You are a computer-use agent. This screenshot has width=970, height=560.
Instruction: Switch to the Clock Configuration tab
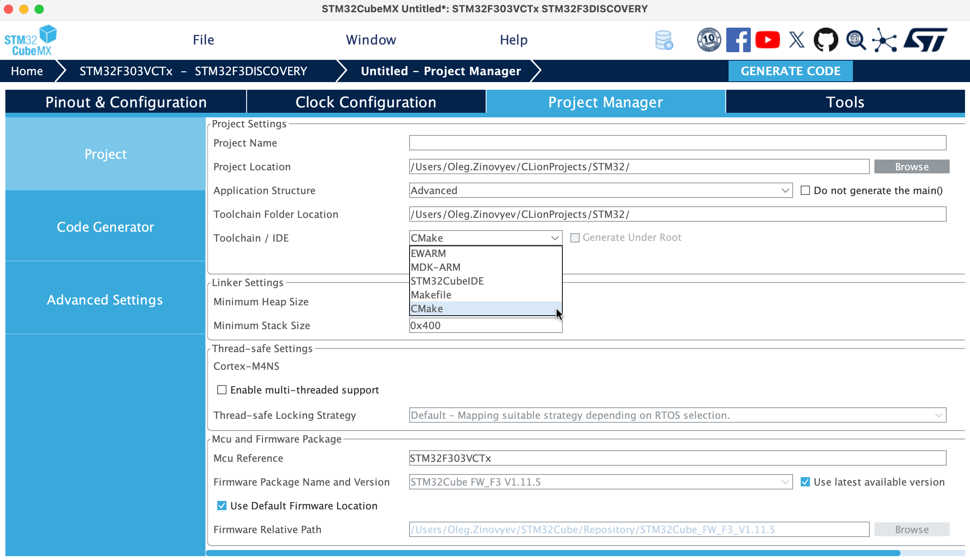pyautogui.click(x=366, y=102)
